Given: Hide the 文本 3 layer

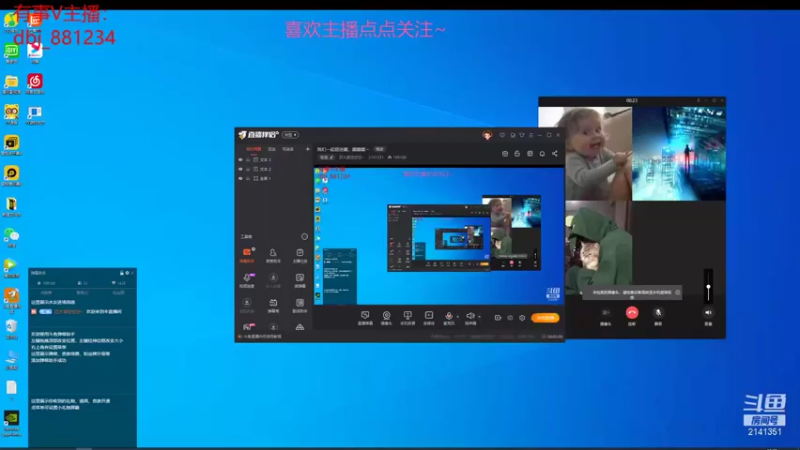Looking at the screenshot, I should pyautogui.click(x=240, y=160).
